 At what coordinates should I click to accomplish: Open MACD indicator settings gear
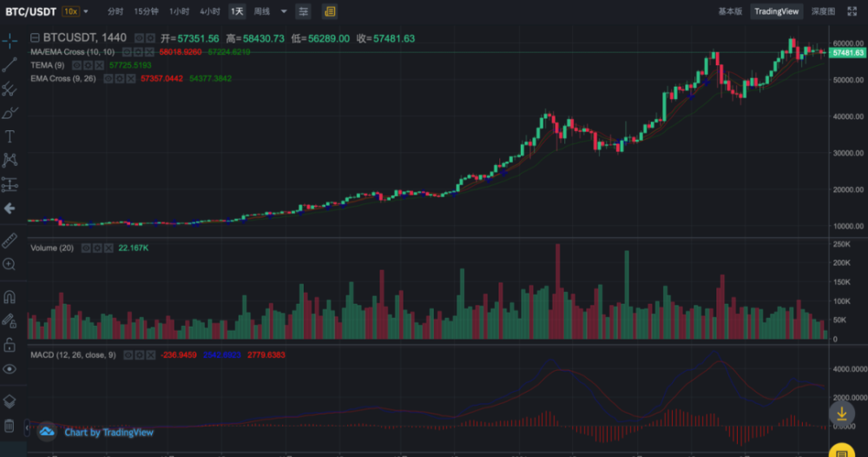140,354
